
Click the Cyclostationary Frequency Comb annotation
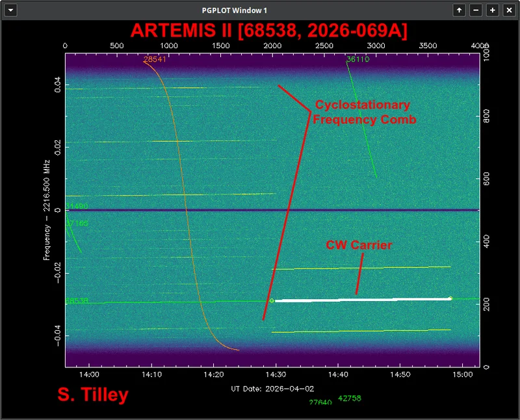tap(363, 112)
